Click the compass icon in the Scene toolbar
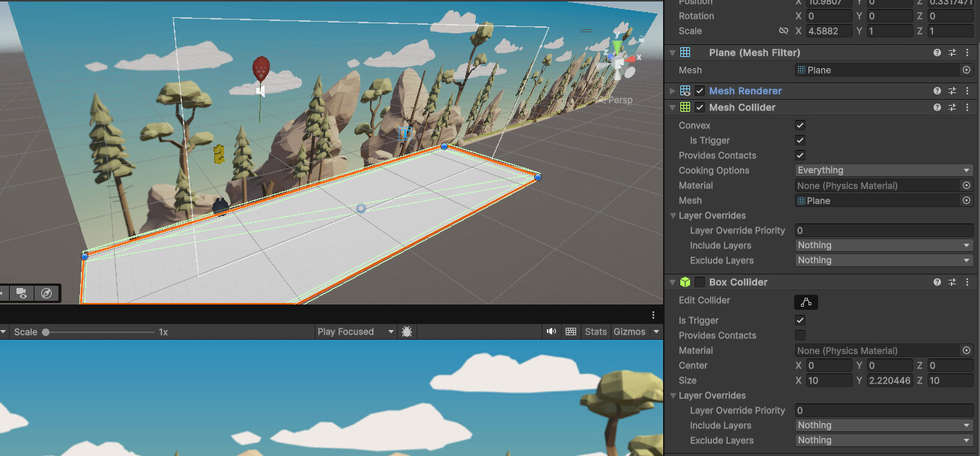The width and height of the screenshot is (980, 456). pos(46,293)
